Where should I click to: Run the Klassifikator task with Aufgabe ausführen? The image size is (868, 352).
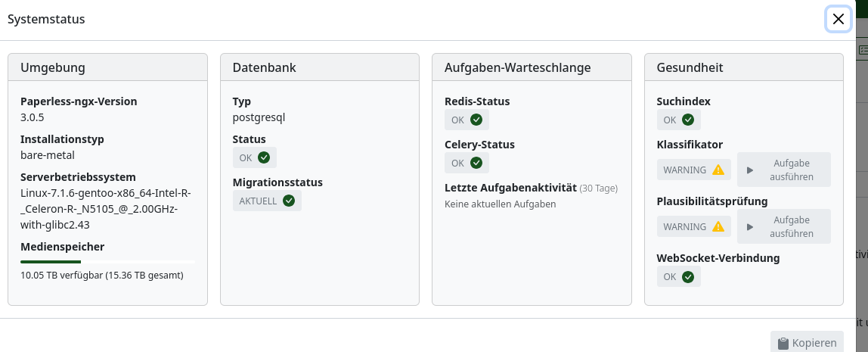click(784, 170)
